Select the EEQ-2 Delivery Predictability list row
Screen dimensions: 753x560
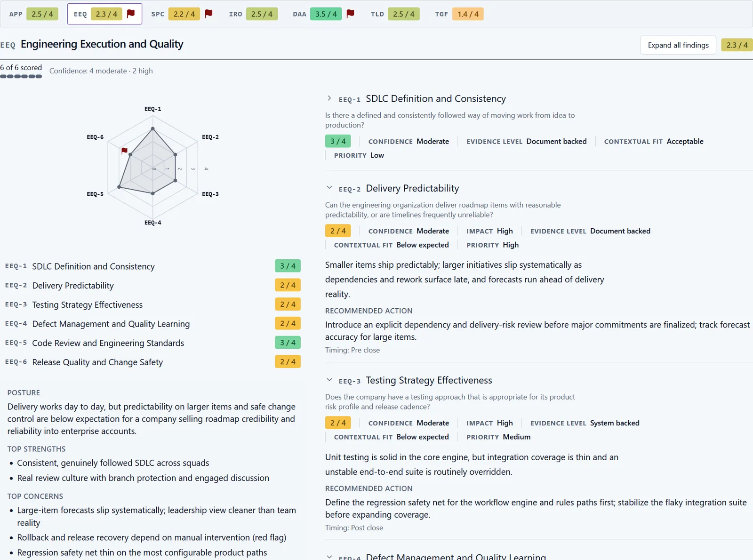point(152,286)
